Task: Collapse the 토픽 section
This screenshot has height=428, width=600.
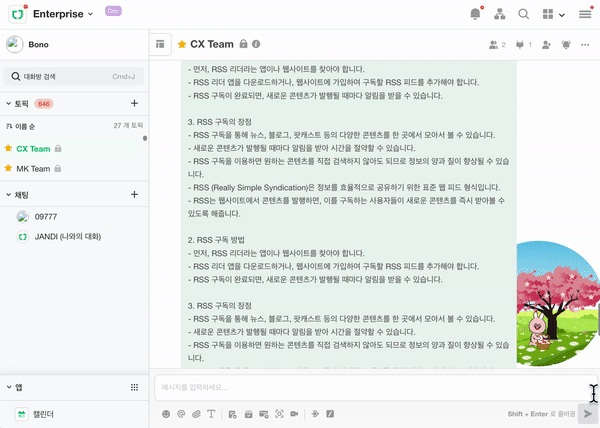Action: (x=9, y=103)
